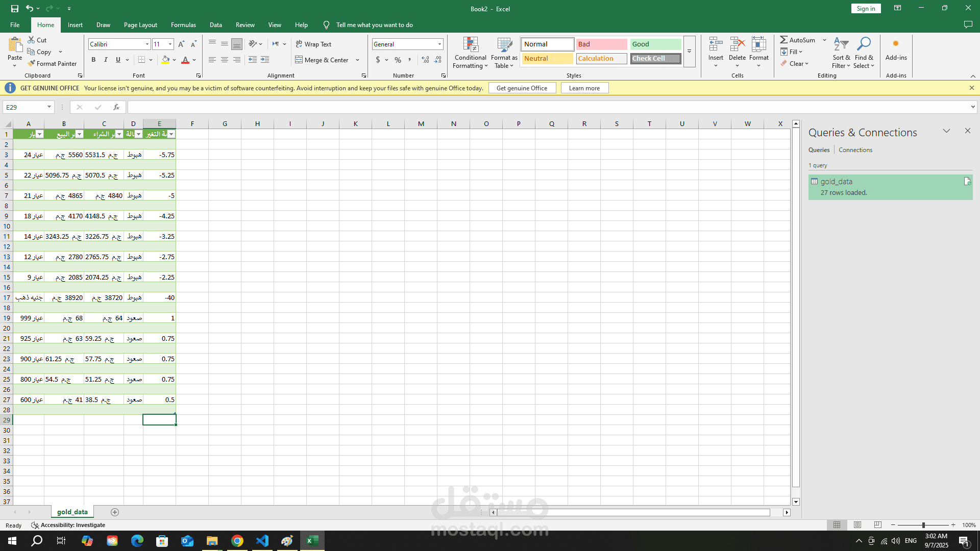The width and height of the screenshot is (980, 551).
Task: Click the Insert cells icon
Action: click(716, 45)
